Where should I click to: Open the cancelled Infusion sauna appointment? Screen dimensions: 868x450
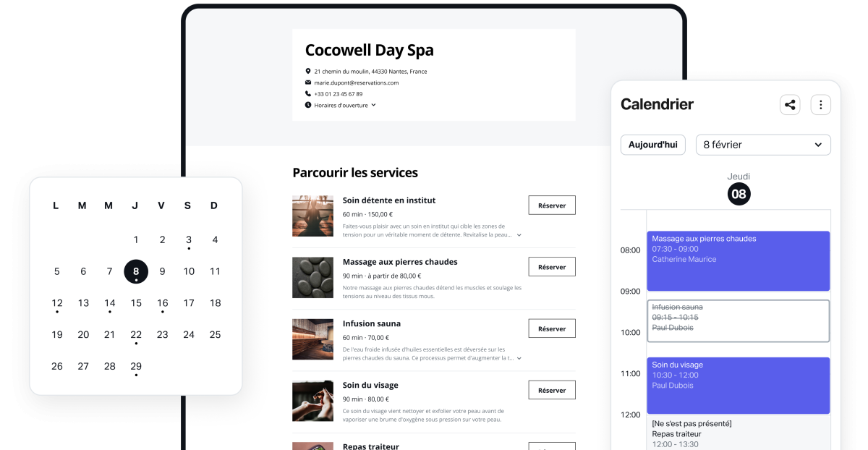(x=738, y=320)
